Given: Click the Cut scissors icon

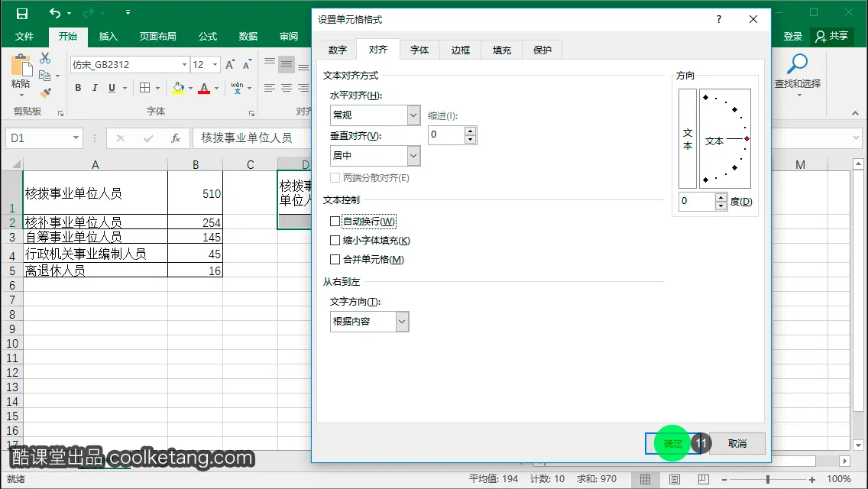Looking at the screenshot, I should pyautogui.click(x=45, y=58).
